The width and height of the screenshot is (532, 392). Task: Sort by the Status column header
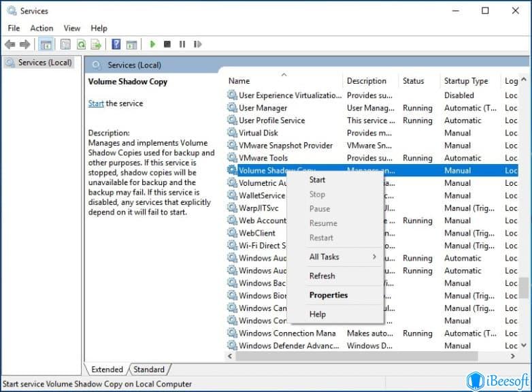click(418, 81)
